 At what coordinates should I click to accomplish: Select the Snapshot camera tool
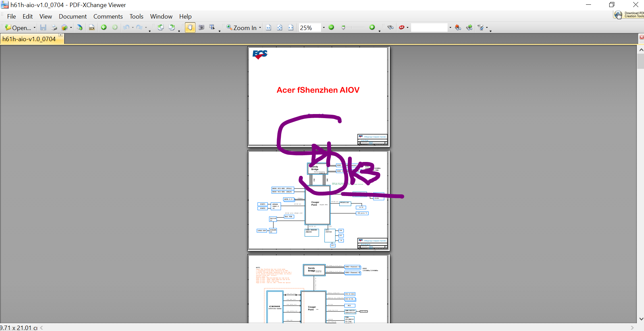(201, 28)
